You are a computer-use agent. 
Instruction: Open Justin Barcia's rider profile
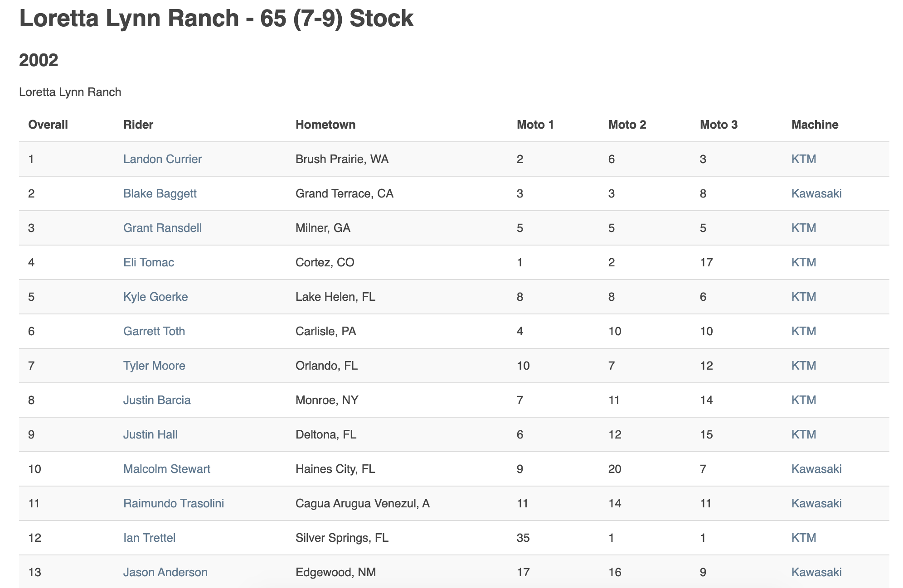coord(157,400)
